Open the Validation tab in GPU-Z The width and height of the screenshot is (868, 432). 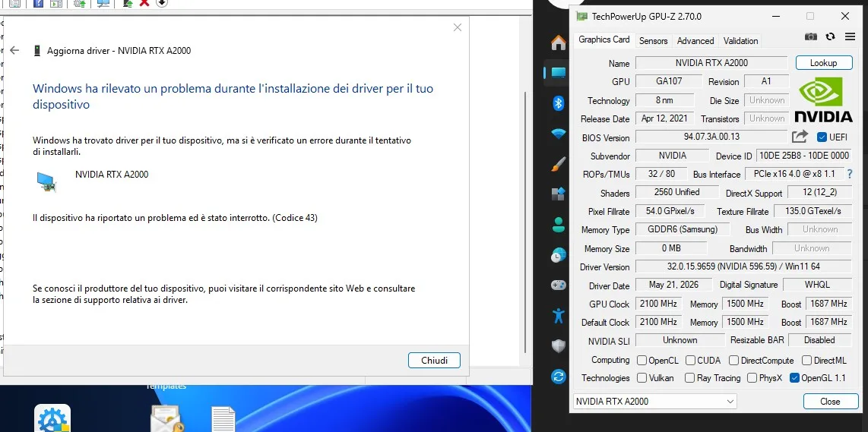click(x=740, y=40)
